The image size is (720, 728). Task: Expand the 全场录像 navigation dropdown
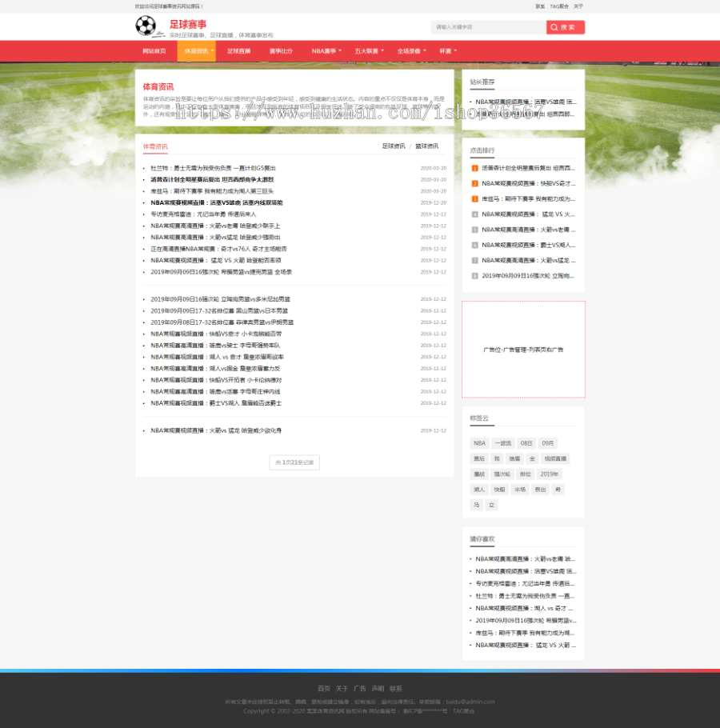411,51
